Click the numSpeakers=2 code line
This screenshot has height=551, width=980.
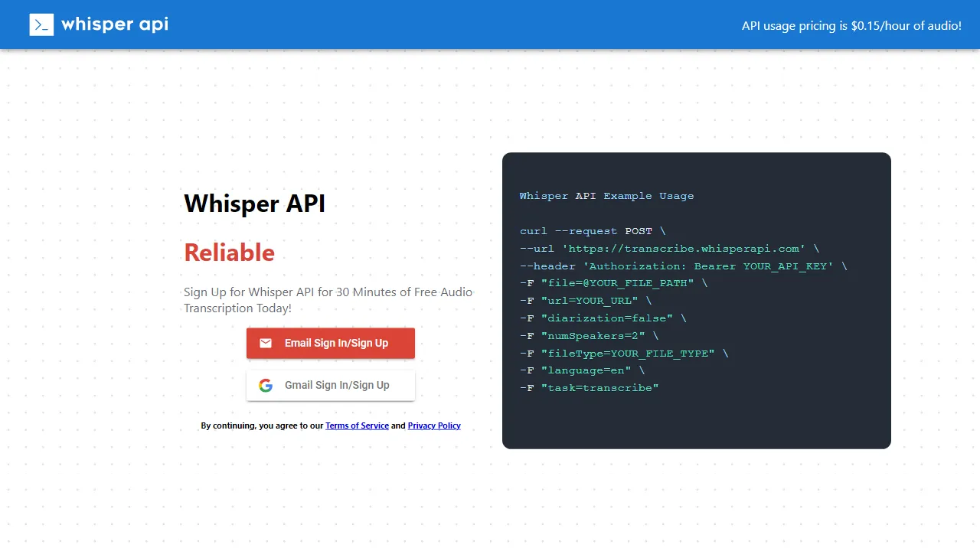point(589,336)
